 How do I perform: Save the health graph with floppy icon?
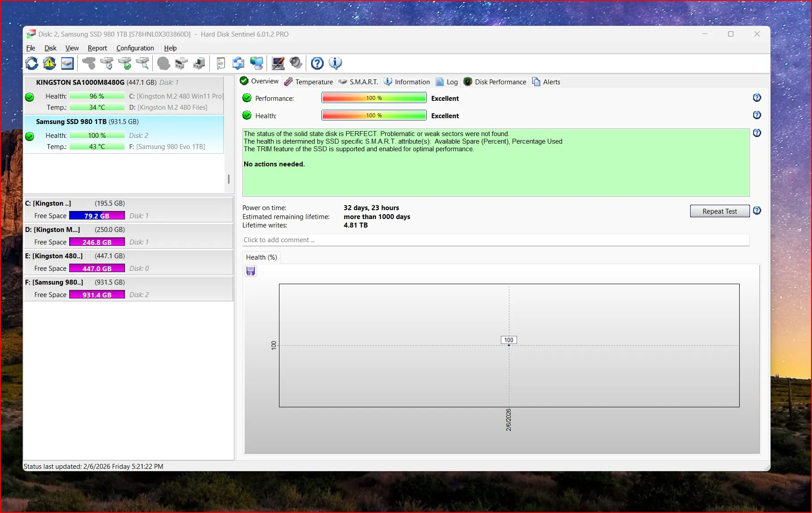point(251,271)
